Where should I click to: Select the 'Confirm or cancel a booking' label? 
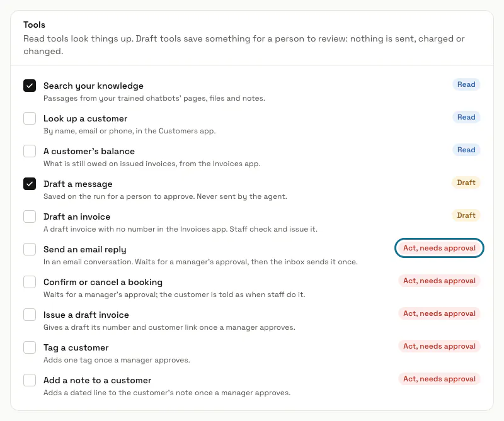coord(103,283)
